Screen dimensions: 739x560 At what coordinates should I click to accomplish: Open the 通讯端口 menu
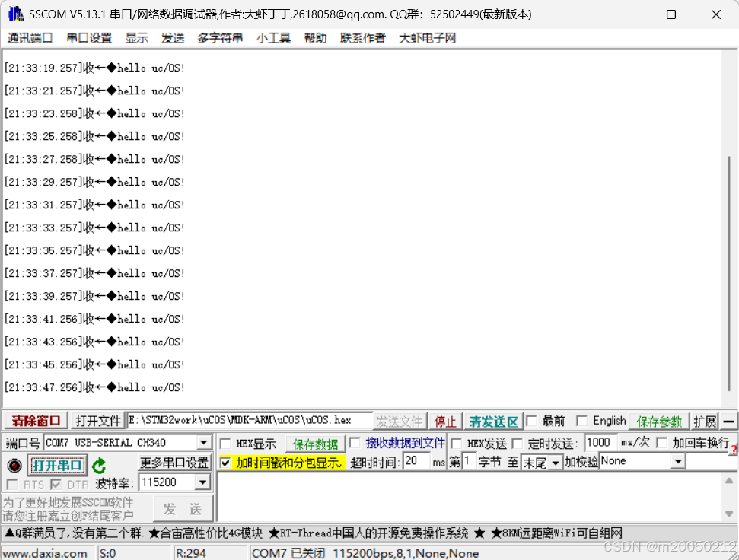[x=30, y=38]
